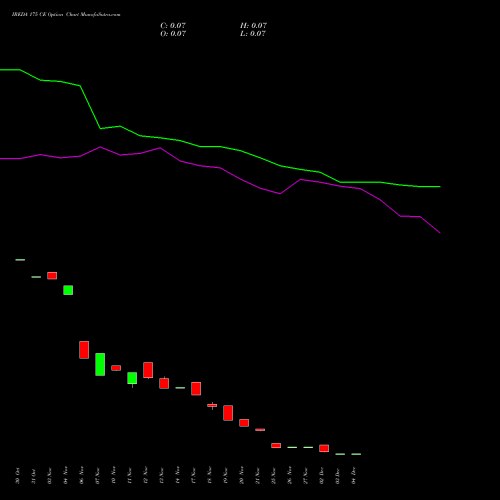
Task: Click the '11 Nov' date axis label
Action: click(x=130, y=476)
